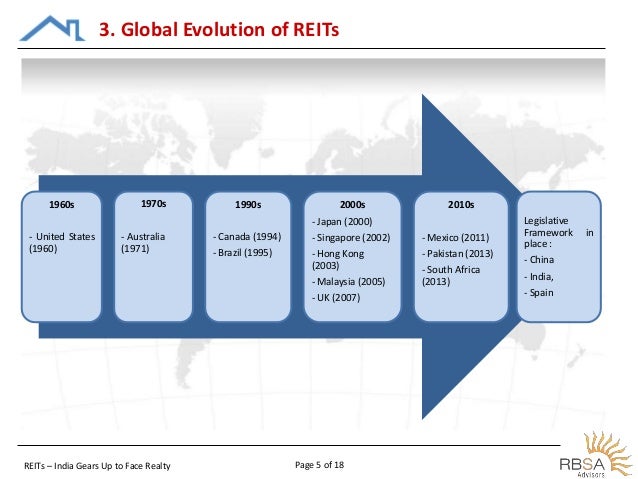
Task: Select the slide title '3. Global Evolution of REITs'
Action: (219, 30)
